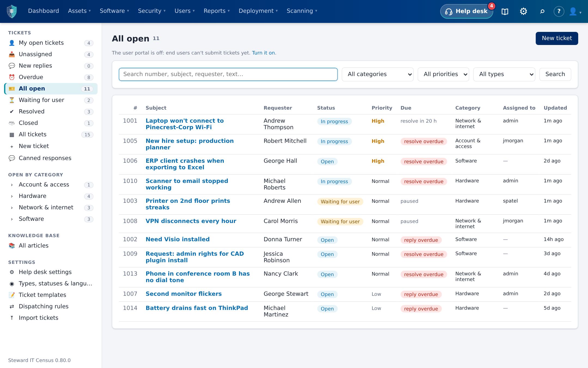Expand the Software category chevron in sidebar
The height and width of the screenshot is (368, 588).
pyautogui.click(x=12, y=219)
